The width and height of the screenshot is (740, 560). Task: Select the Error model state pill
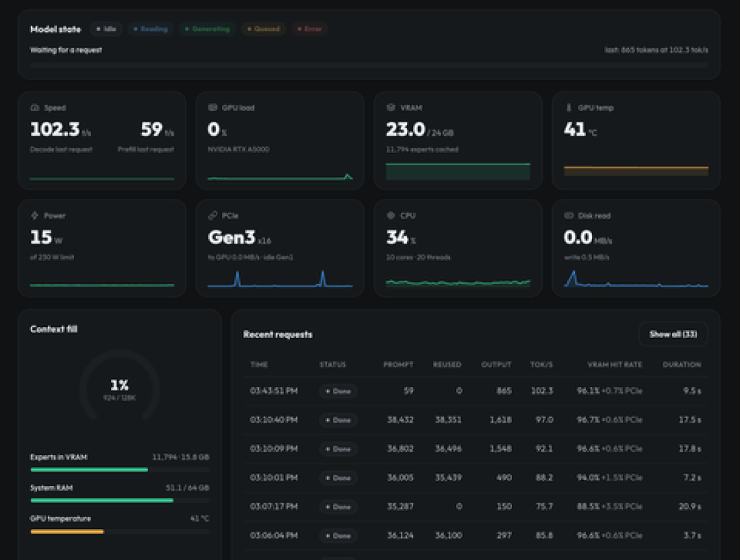click(x=310, y=29)
